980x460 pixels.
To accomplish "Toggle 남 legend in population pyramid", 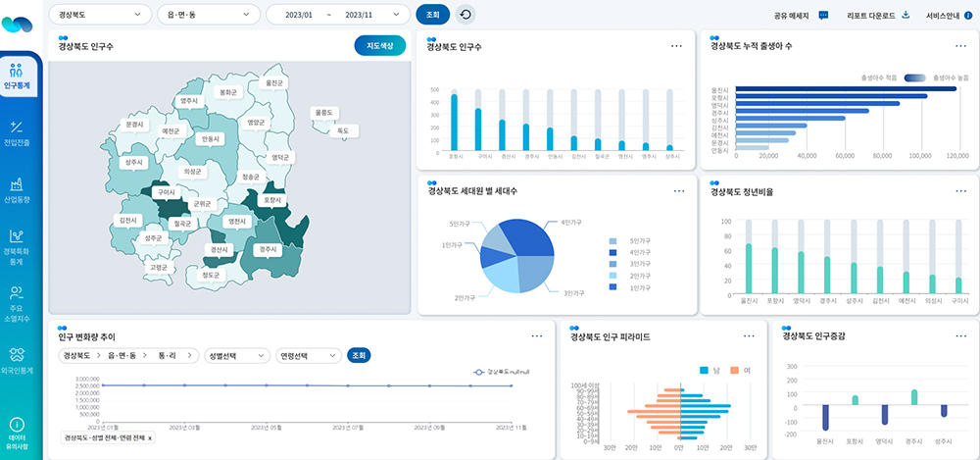I will pyautogui.click(x=706, y=370).
